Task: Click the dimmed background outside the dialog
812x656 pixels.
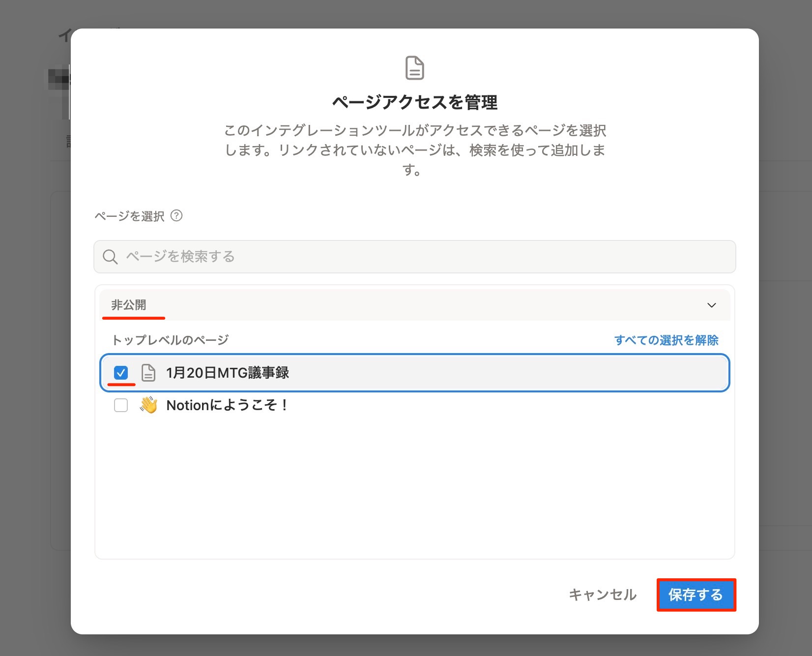Action: coord(785,344)
